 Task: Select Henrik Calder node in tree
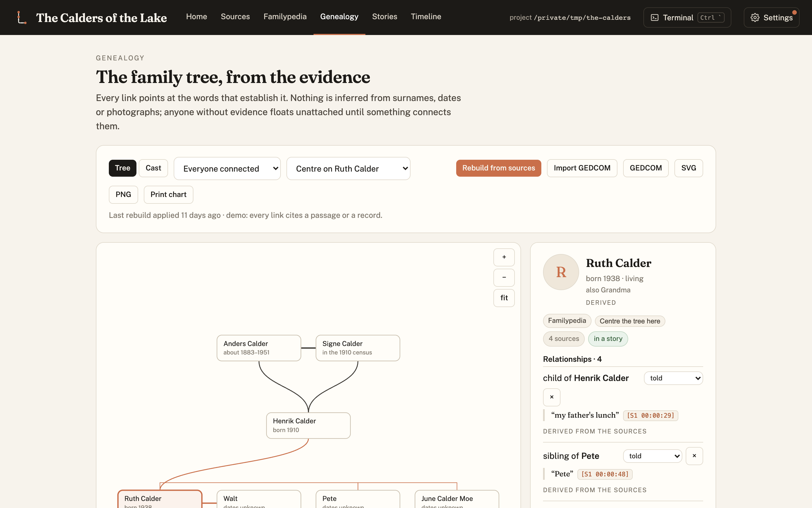tap(308, 425)
